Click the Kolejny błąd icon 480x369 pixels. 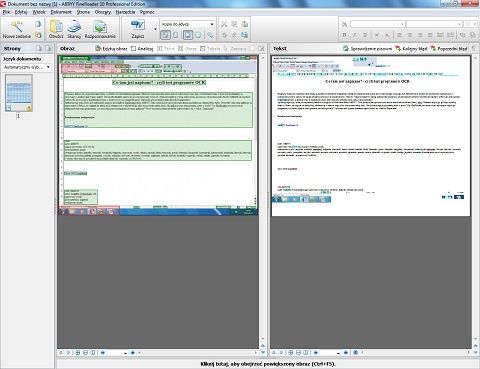[x=398, y=48]
